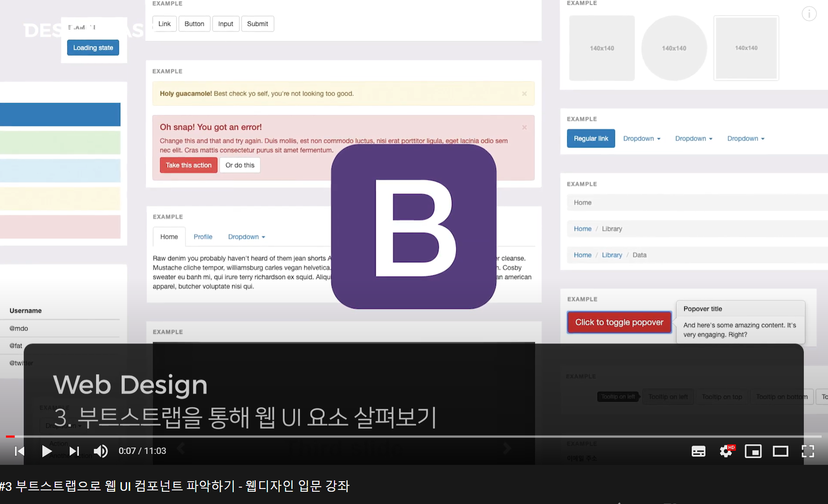This screenshot has height=504, width=828.
Task: Click the Submit button example
Action: pos(257,24)
